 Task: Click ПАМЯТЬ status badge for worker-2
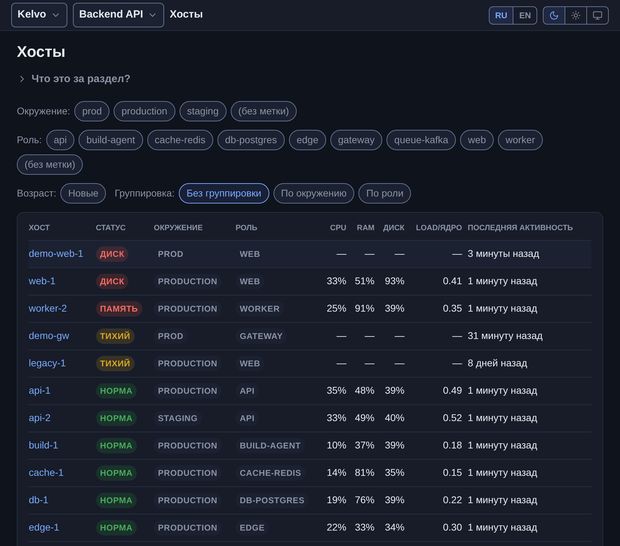click(x=119, y=308)
